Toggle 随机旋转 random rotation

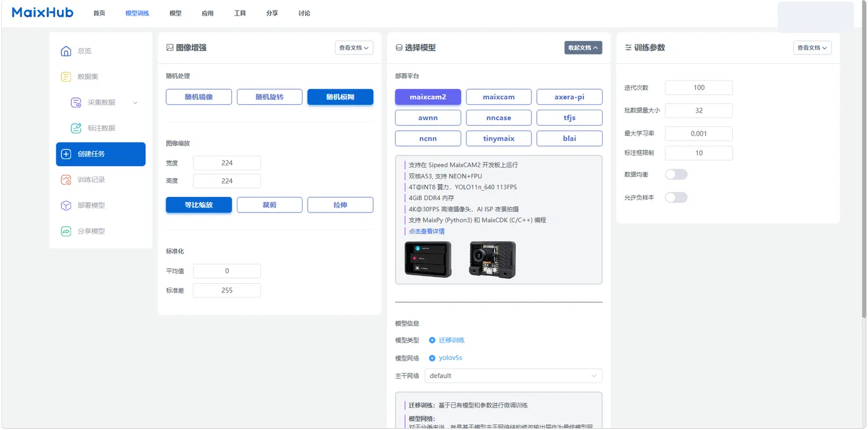tap(270, 97)
